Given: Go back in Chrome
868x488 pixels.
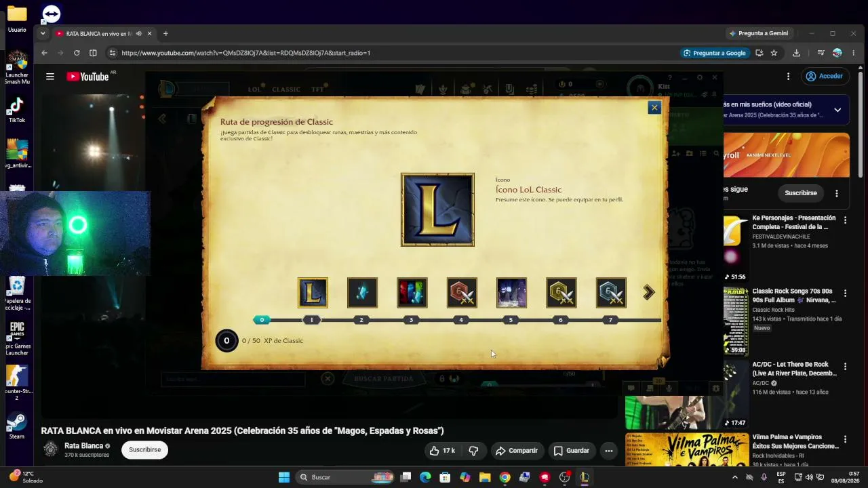Looking at the screenshot, I should pyautogui.click(x=44, y=53).
